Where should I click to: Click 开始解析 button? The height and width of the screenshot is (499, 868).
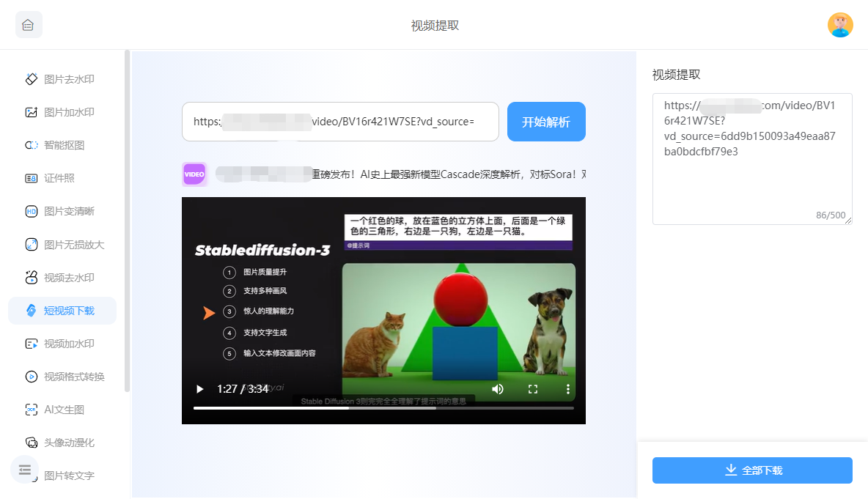point(546,122)
